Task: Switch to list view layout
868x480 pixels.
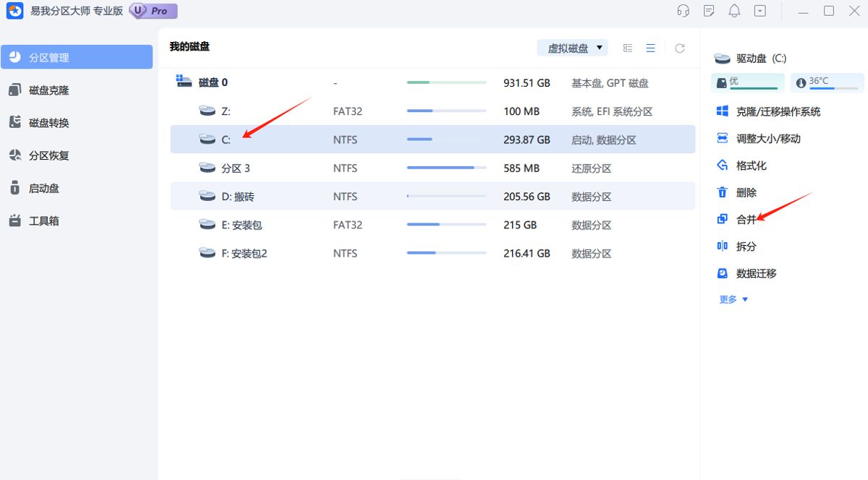Action: [651, 48]
